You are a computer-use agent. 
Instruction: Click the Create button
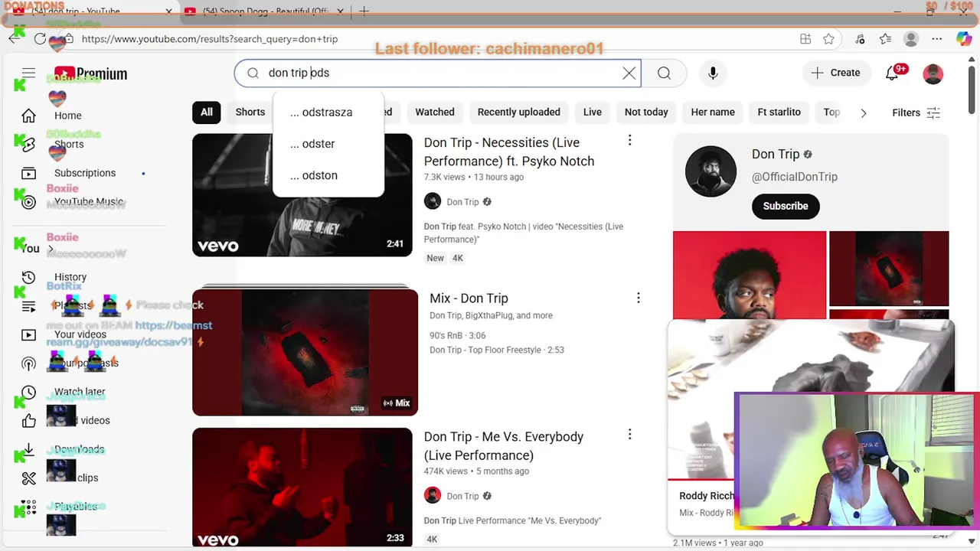coord(835,73)
